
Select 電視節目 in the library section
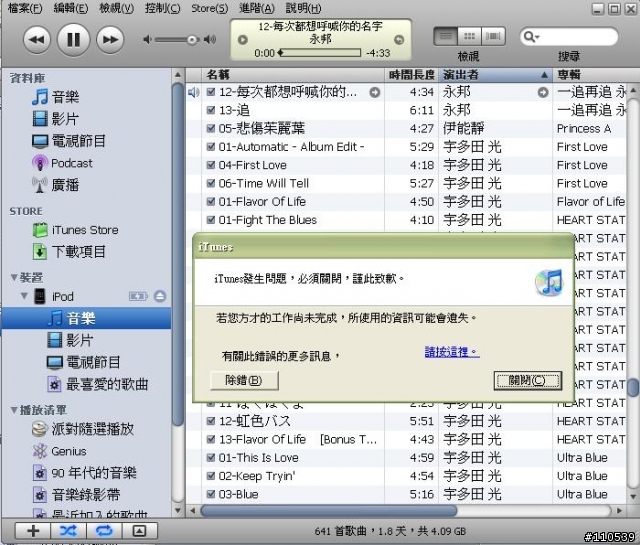pos(78,141)
